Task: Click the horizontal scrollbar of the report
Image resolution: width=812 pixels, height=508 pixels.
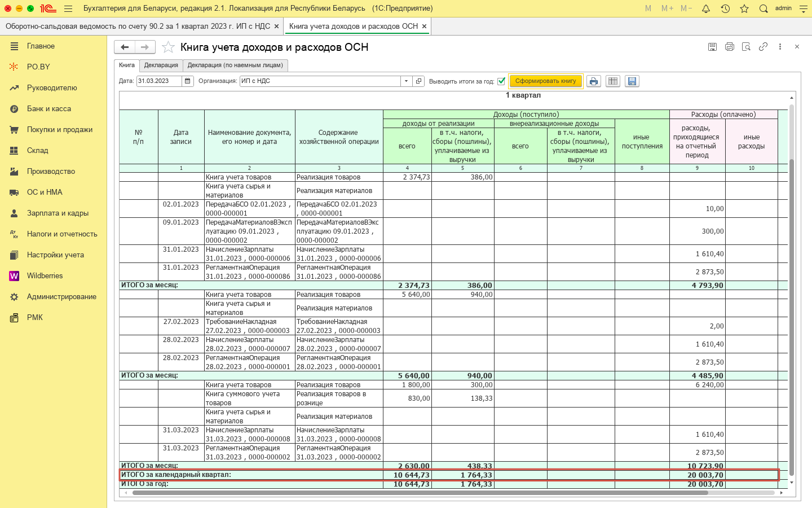Action: coord(420,493)
